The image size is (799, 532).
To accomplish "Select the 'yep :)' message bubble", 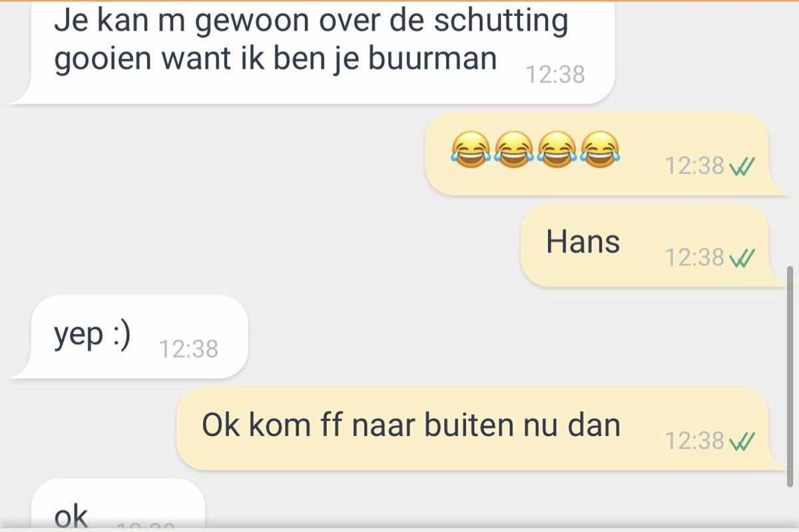I will [x=131, y=337].
